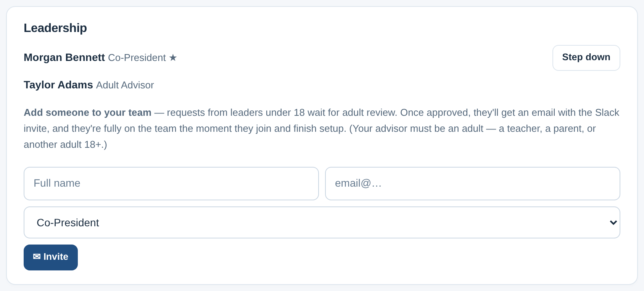Click the chevron arrow of role selector
Image resolution: width=644 pixels, height=291 pixels.
click(613, 222)
